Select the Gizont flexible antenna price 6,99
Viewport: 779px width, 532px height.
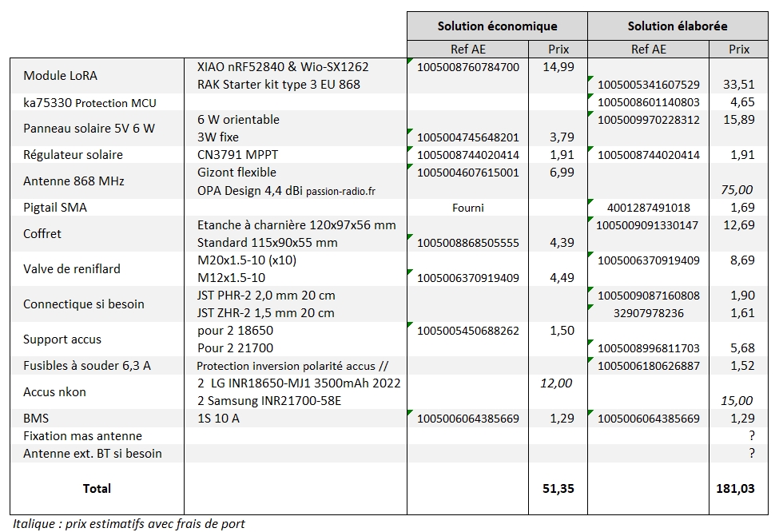tap(562, 173)
